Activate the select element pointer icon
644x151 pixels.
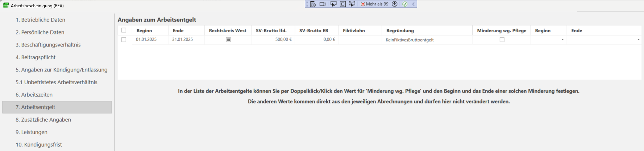click(x=333, y=4)
